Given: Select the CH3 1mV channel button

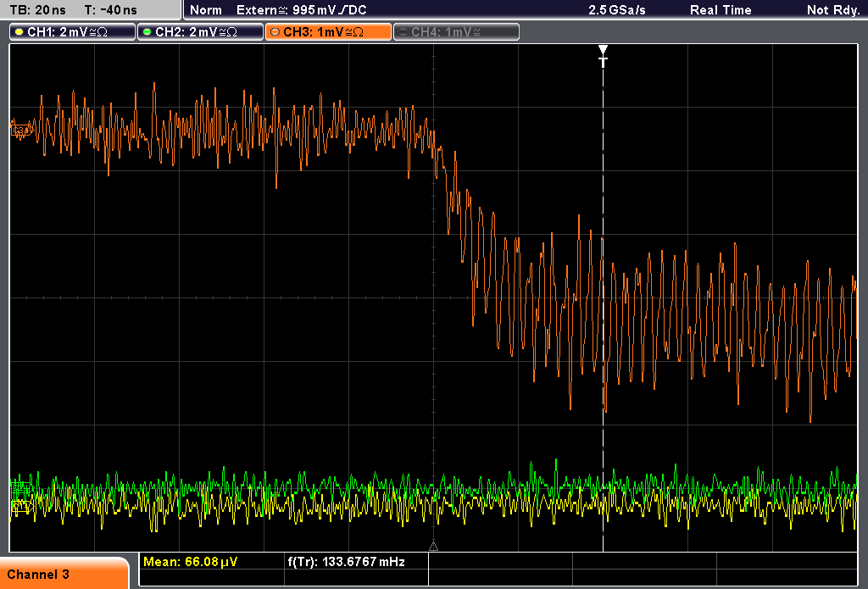Looking at the screenshot, I should (x=328, y=32).
